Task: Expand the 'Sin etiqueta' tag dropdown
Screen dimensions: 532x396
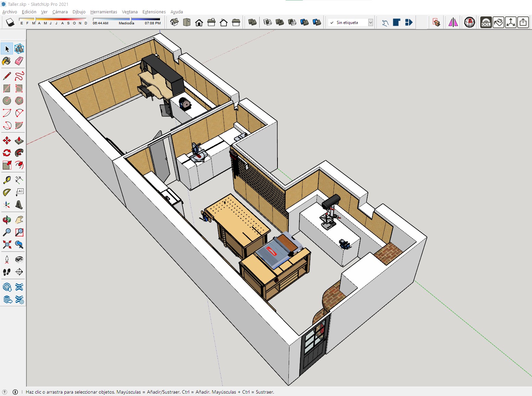Action: click(370, 23)
